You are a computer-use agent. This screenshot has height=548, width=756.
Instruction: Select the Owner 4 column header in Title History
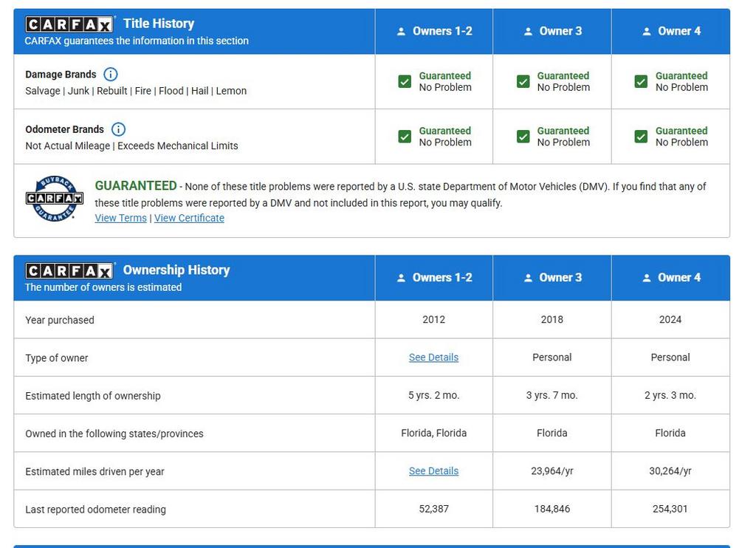pos(670,31)
